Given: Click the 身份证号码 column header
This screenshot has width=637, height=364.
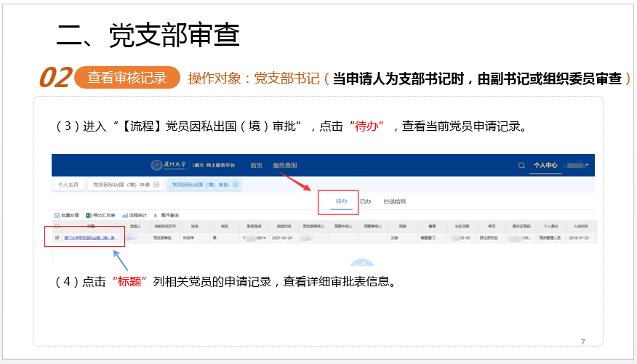Looking at the screenshot, I should click(x=521, y=226).
